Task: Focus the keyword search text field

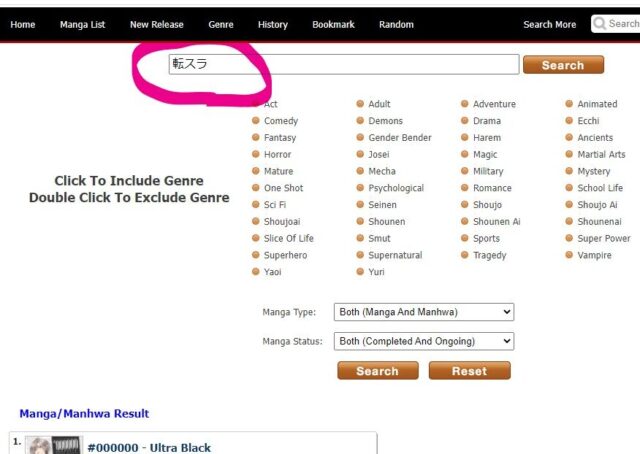Action: click(344, 64)
